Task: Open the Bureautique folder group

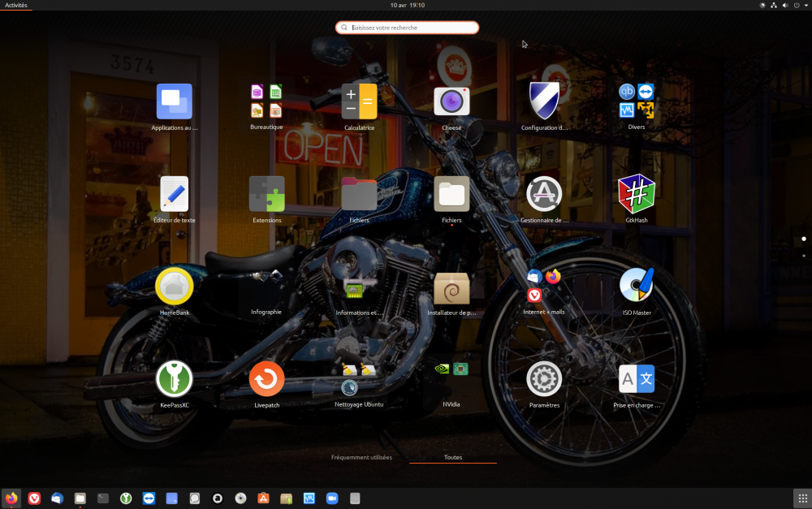Action: click(x=266, y=101)
